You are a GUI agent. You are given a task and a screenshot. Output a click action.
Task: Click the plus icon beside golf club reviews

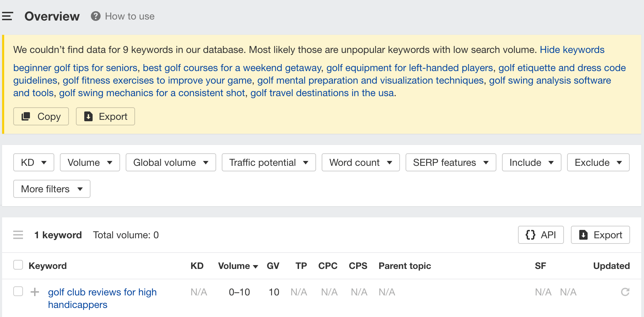pos(35,292)
